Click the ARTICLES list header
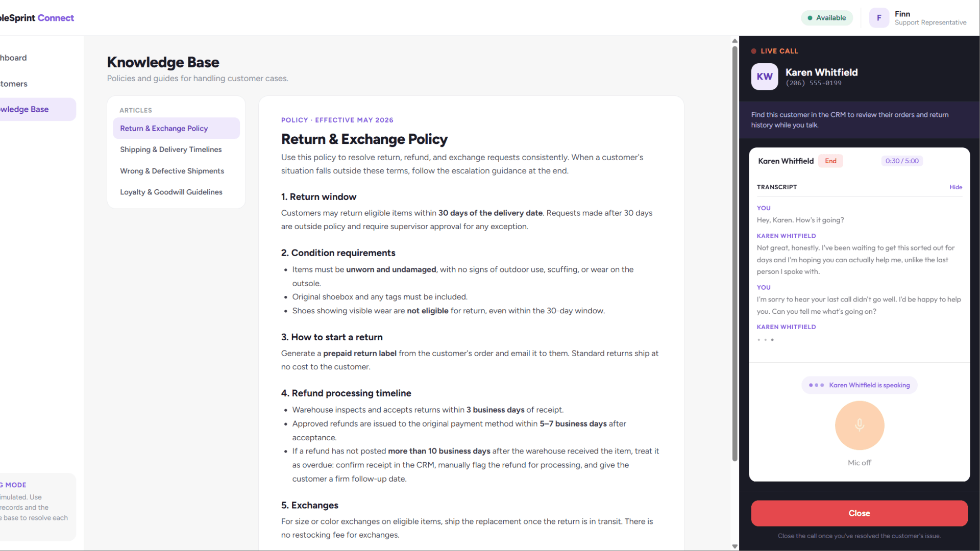Image resolution: width=980 pixels, height=551 pixels. pos(136,110)
